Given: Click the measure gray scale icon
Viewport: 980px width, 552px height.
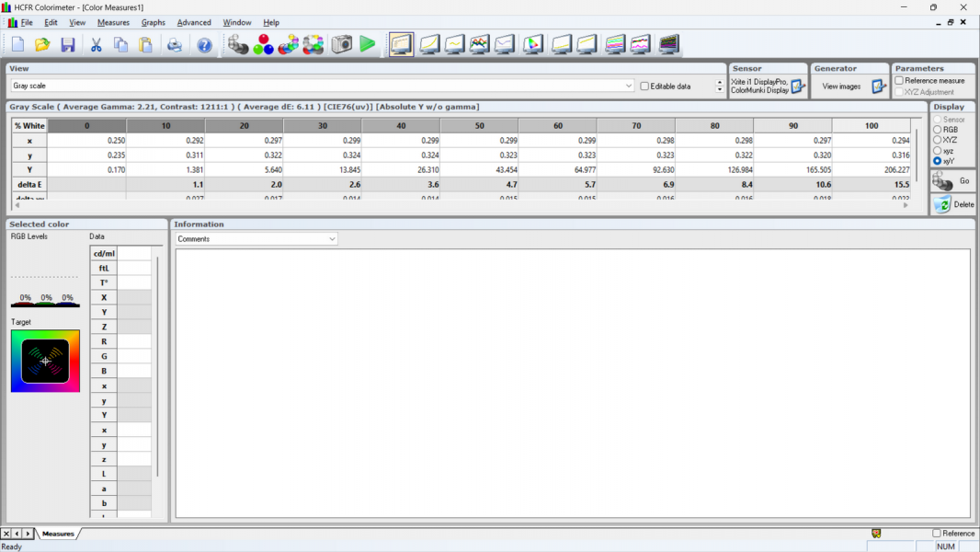Looking at the screenshot, I should point(238,44).
